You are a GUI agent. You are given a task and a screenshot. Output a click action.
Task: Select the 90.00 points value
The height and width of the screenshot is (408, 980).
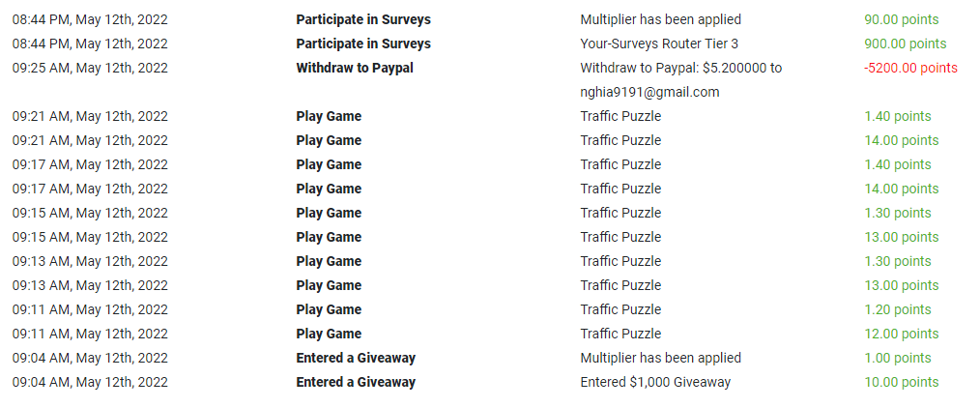tap(901, 19)
